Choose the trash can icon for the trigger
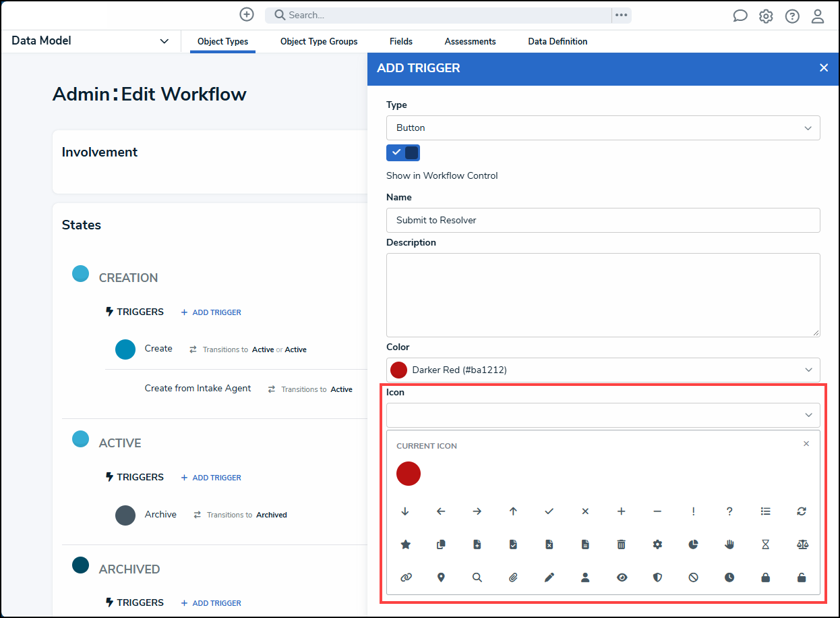Image resolution: width=840 pixels, height=618 pixels. pyautogui.click(x=622, y=544)
